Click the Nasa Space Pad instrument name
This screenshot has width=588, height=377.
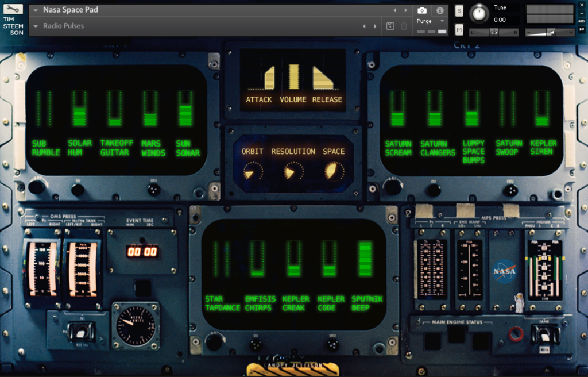coord(71,10)
